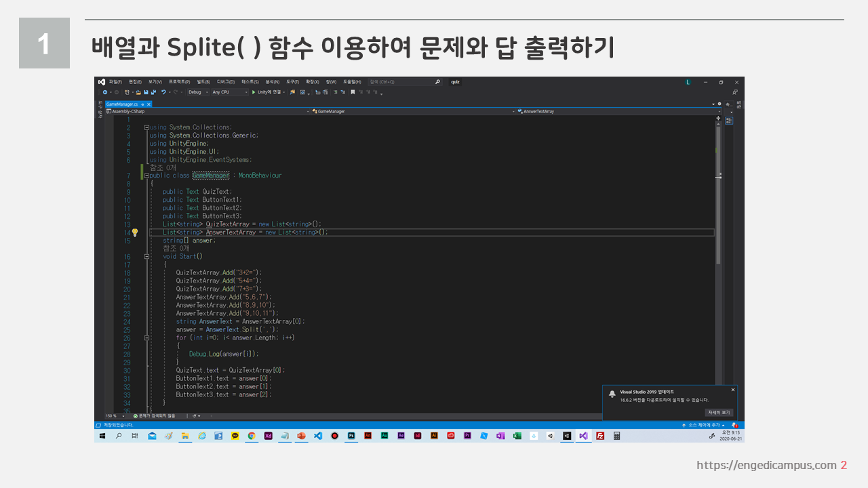Open the 150 % zoom level dropdown
Image resolution: width=868 pixels, height=488 pixels.
pos(115,415)
